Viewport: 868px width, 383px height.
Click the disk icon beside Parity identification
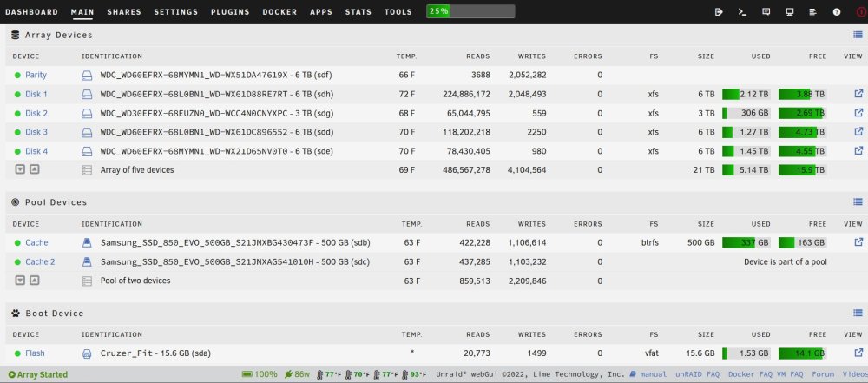[x=87, y=75]
